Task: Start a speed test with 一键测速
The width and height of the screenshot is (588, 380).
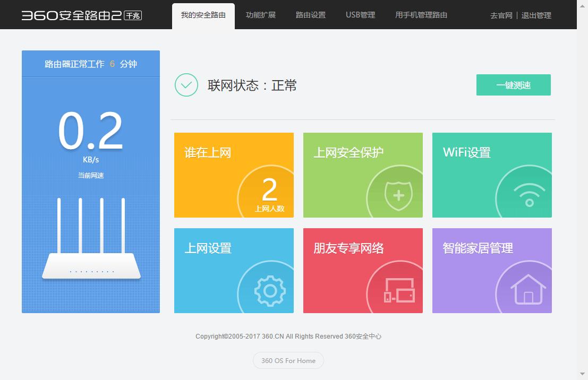Action: point(513,84)
